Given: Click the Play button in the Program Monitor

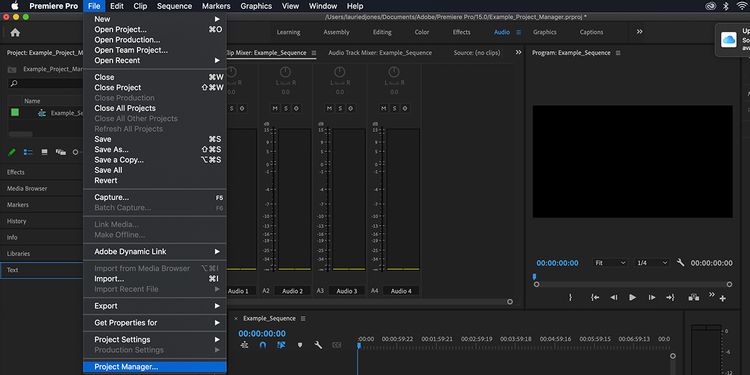Looking at the screenshot, I should [632, 298].
